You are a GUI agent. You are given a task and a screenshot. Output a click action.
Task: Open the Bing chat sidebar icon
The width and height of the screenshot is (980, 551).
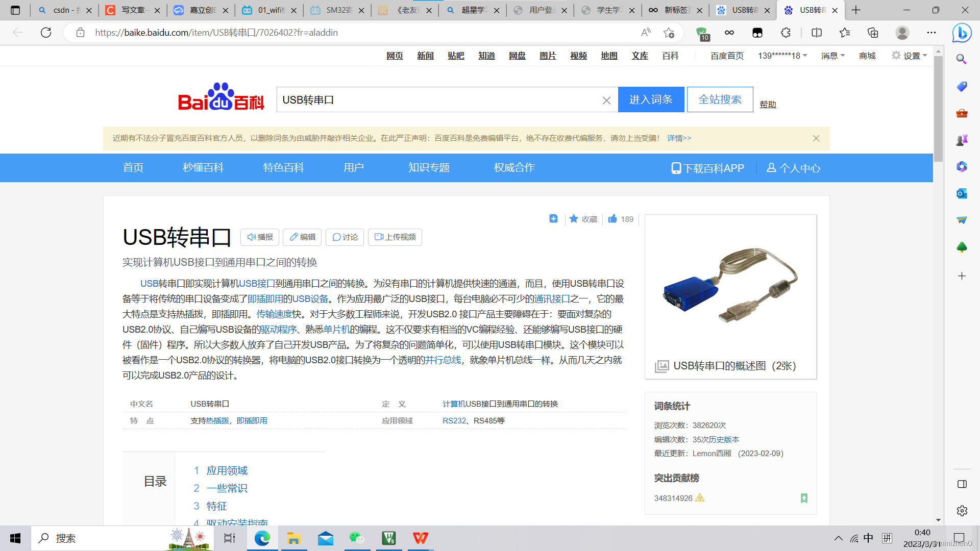point(962,33)
